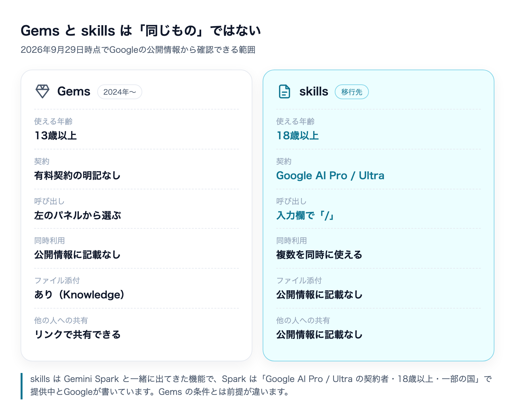This screenshot has width=515, height=420.
Task: Click '公開情報に記載なし' under Gems 同時利用
Action: click(x=78, y=255)
